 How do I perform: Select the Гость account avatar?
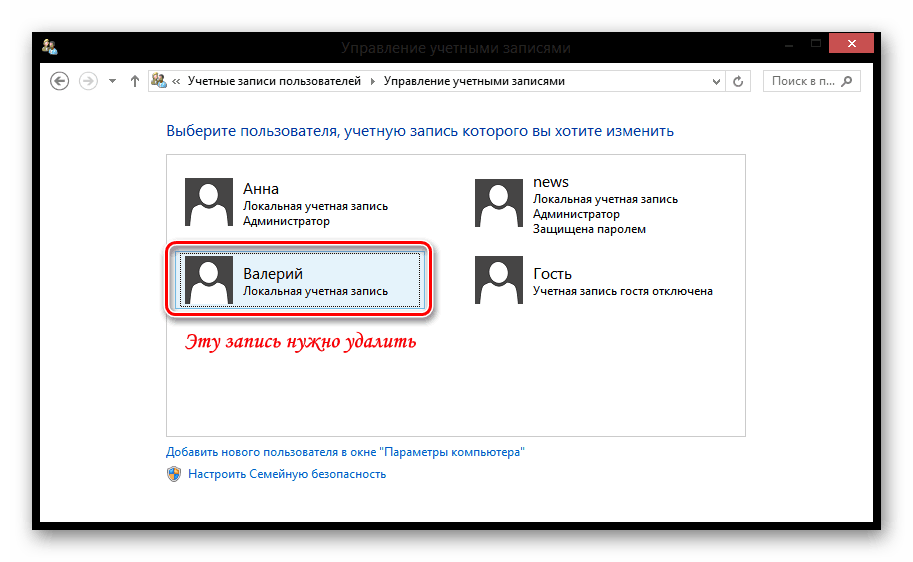pos(498,280)
